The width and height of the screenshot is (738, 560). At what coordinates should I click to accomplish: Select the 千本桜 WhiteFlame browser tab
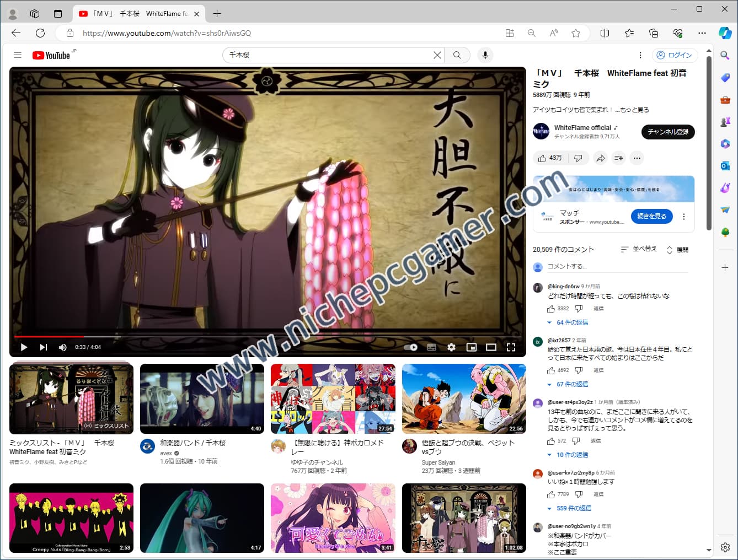(139, 14)
